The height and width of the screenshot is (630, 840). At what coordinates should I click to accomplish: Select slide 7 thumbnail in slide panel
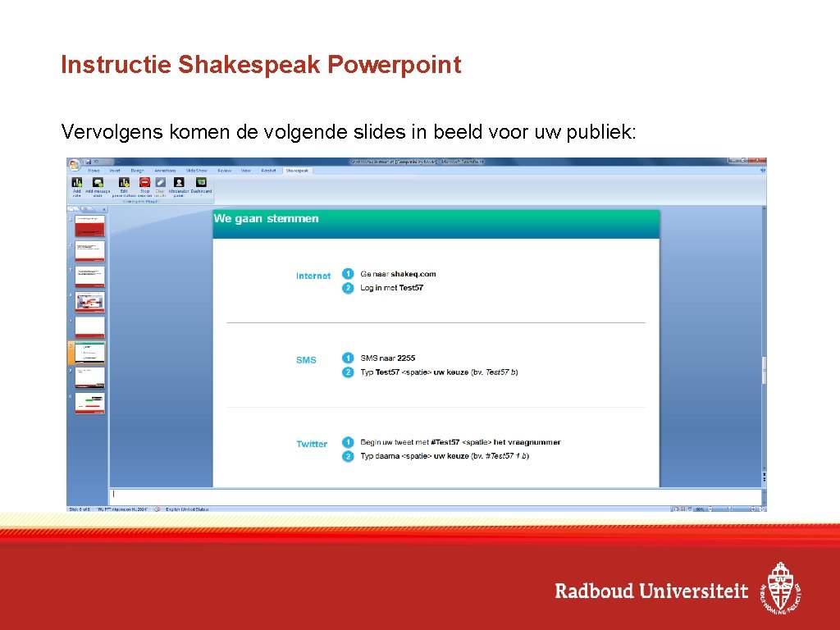90,377
